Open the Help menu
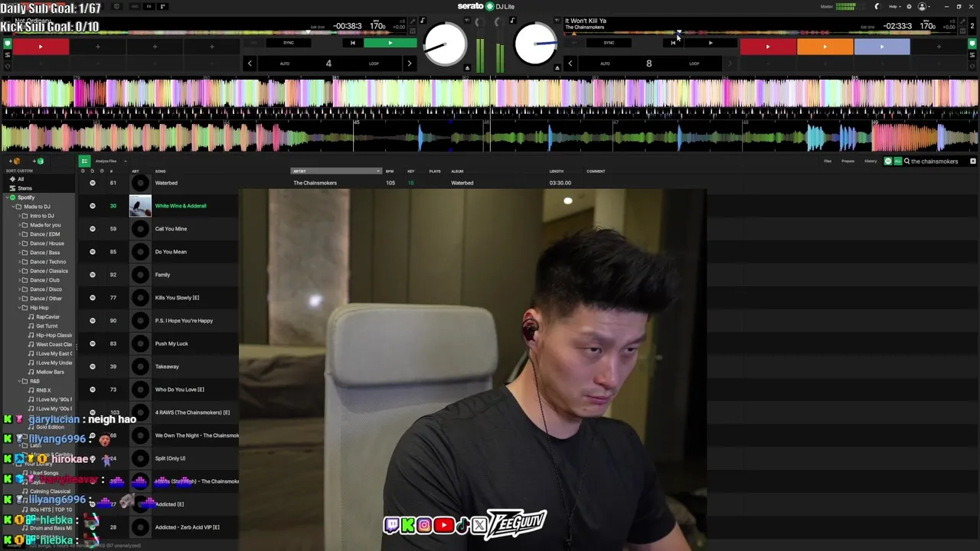 pyautogui.click(x=894, y=7)
